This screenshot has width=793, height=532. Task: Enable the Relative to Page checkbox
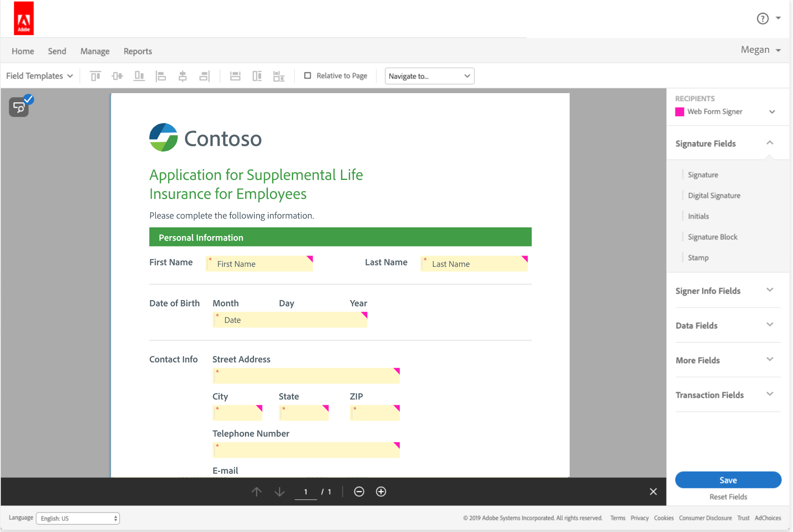pos(308,76)
